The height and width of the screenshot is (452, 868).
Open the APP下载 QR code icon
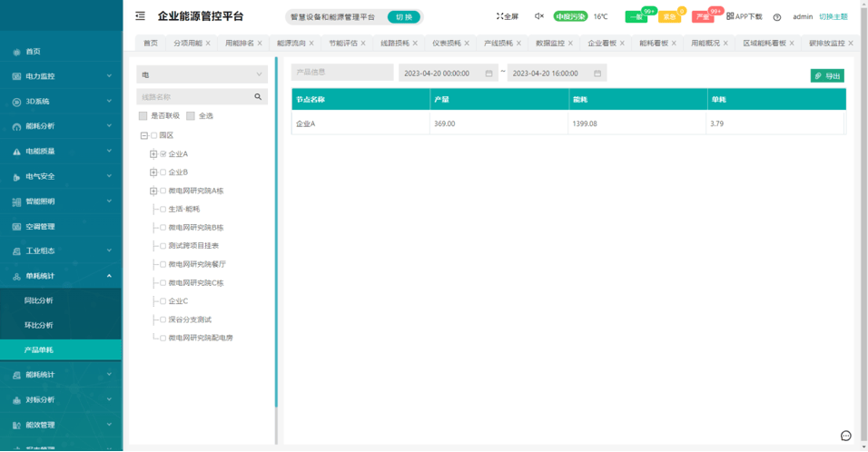click(730, 16)
